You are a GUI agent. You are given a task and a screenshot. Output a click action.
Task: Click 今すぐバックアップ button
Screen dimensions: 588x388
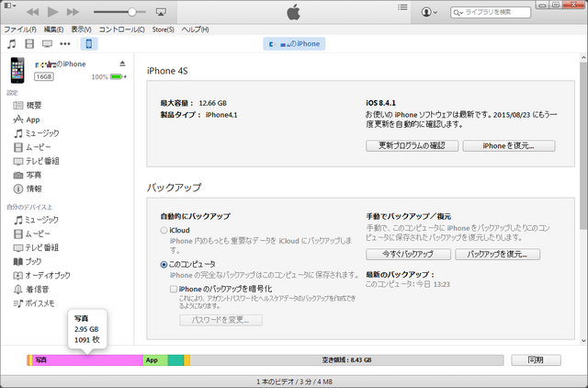[x=408, y=254]
